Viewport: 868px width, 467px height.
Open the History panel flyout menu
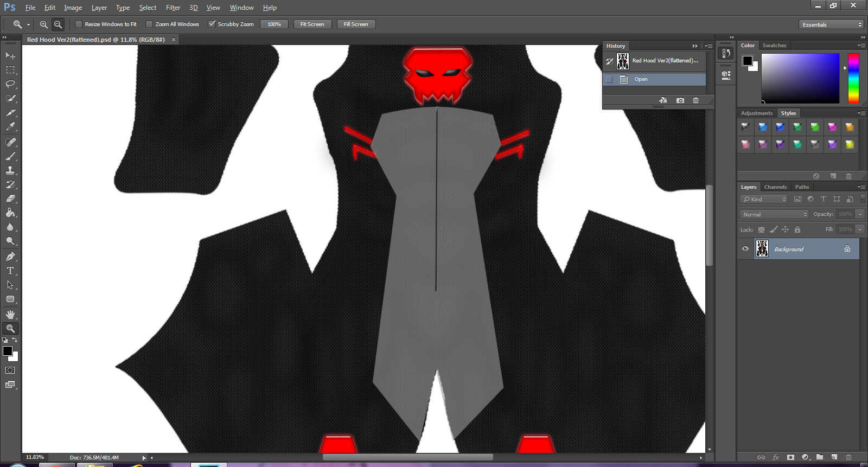click(709, 46)
